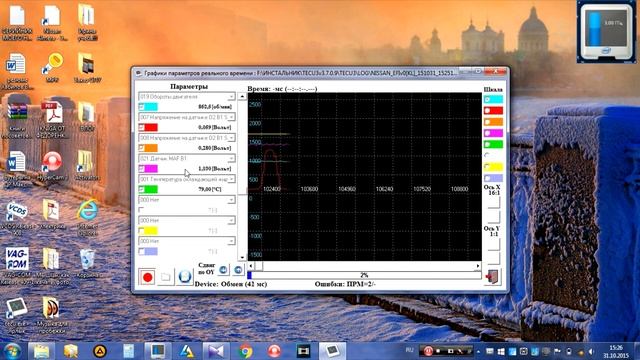Shift the OY axis with the left blue arrow
Screen dimensions: 640x360
tap(223, 270)
